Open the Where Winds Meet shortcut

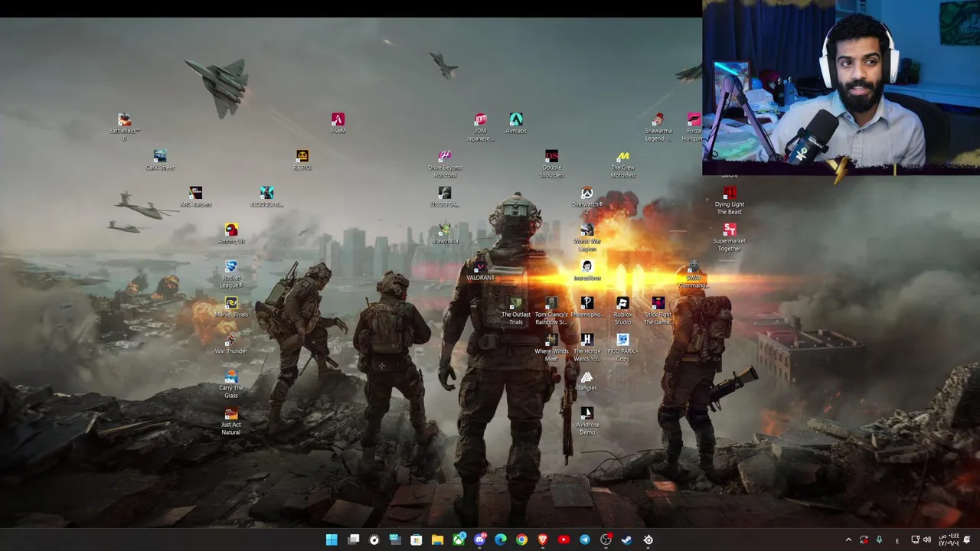click(x=551, y=347)
